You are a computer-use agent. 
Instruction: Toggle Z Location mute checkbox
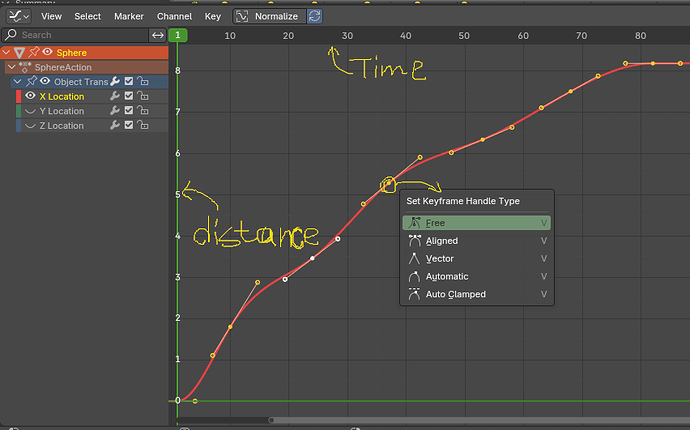(128, 125)
